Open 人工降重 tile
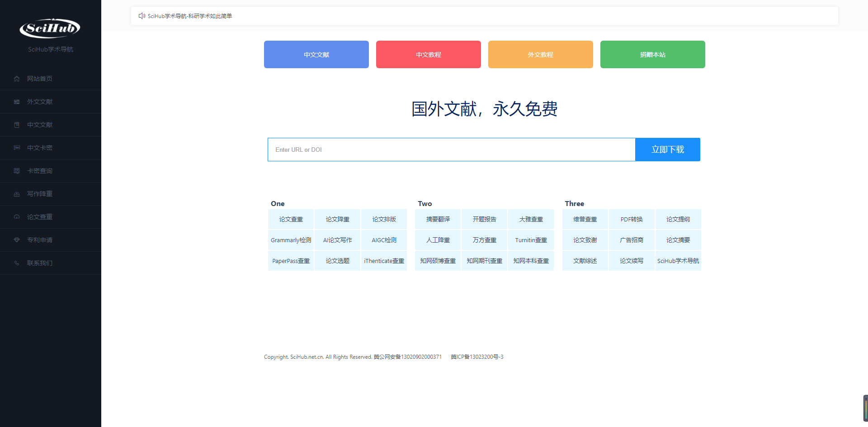The height and width of the screenshot is (427, 868). pos(438,240)
